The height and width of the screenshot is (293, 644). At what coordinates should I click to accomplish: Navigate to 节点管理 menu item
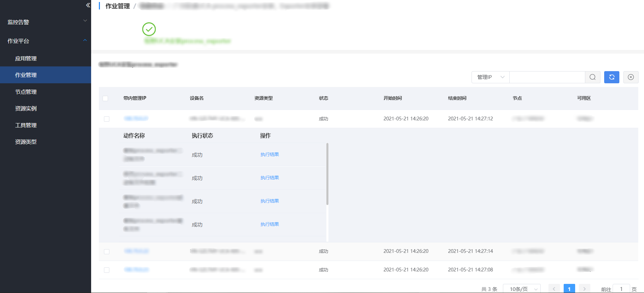tap(26, 92)
